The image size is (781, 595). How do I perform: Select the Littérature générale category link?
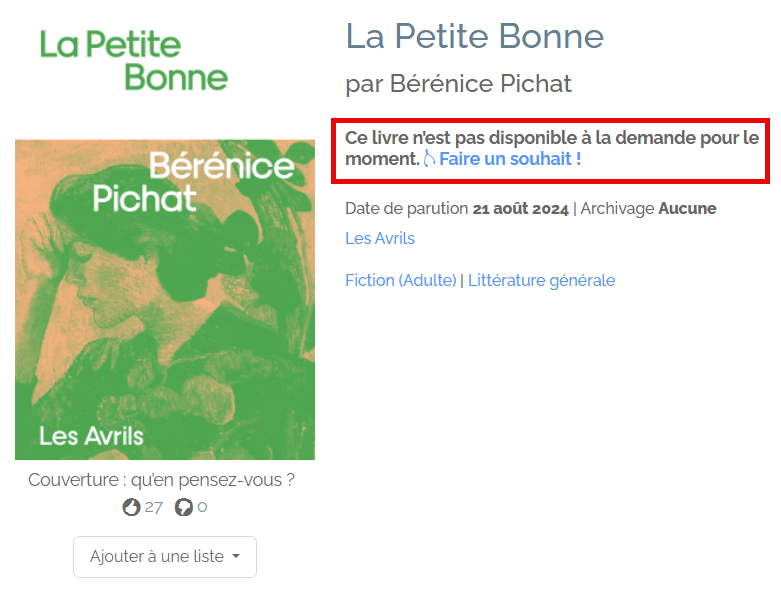tap(541, 280)
